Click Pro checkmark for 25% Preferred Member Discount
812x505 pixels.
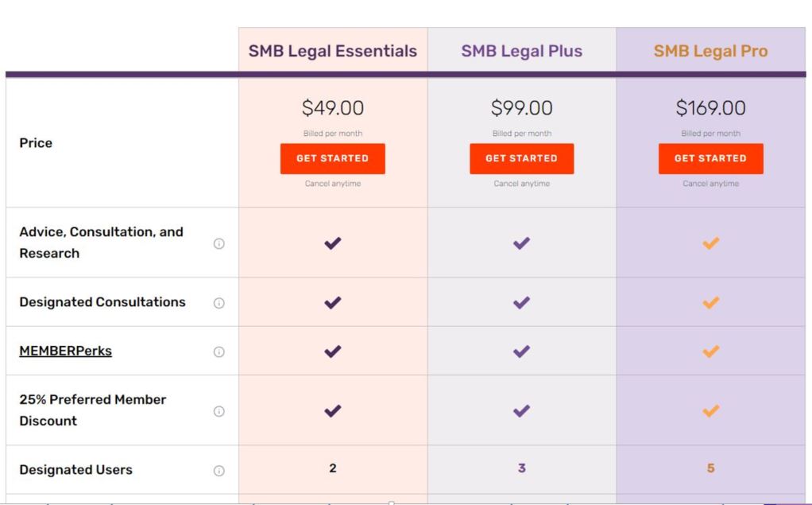(x=710, y=411)
